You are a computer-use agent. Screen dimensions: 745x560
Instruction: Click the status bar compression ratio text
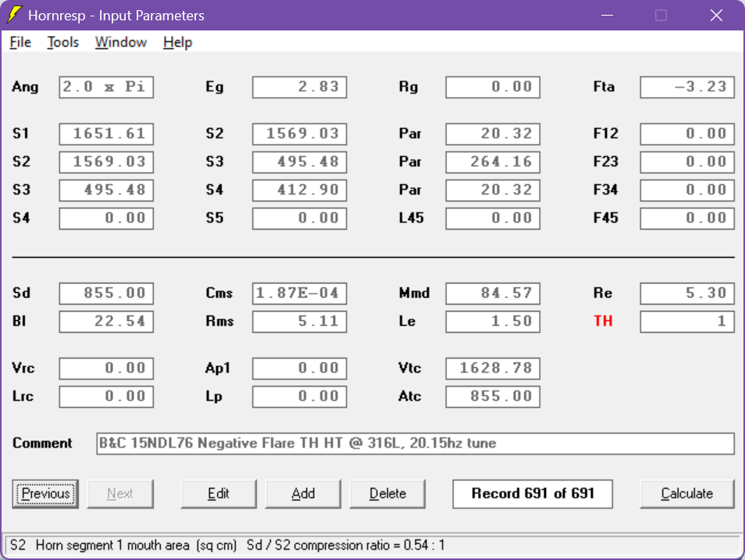(x=345, y=545)
